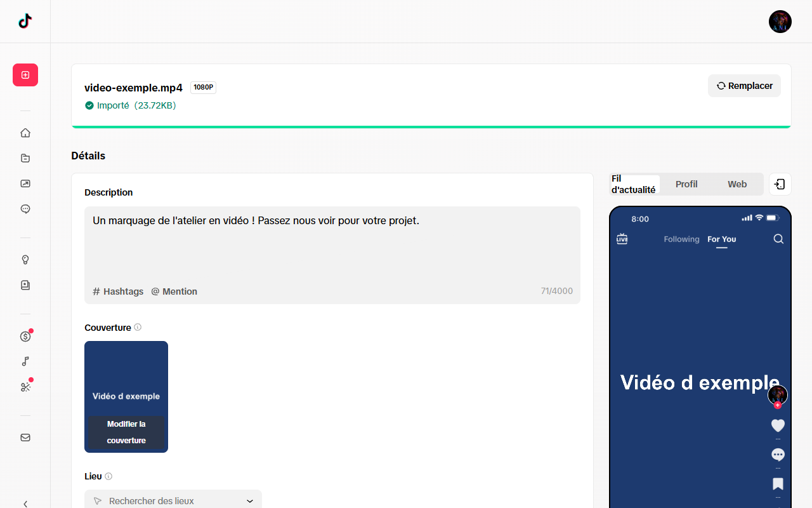Click the Remplacer button
Image resolution: width=812 pixels, height=508 pixels.
tap(744, 86)
